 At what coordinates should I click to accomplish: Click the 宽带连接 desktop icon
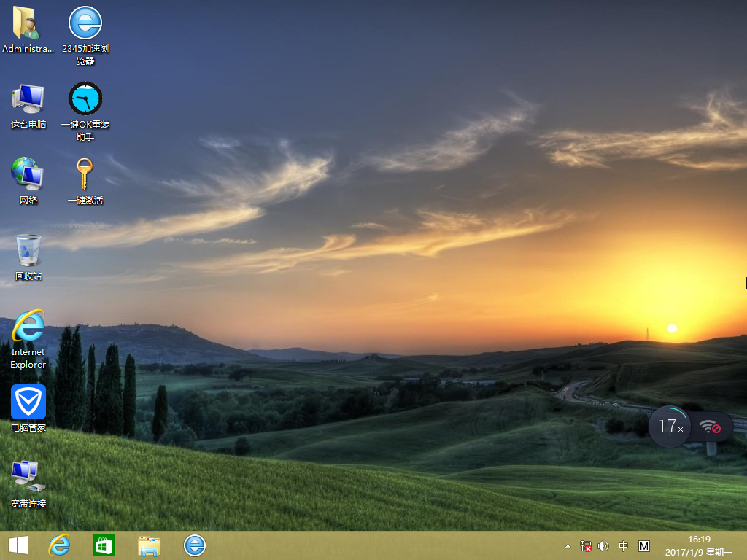pos(28,478)
